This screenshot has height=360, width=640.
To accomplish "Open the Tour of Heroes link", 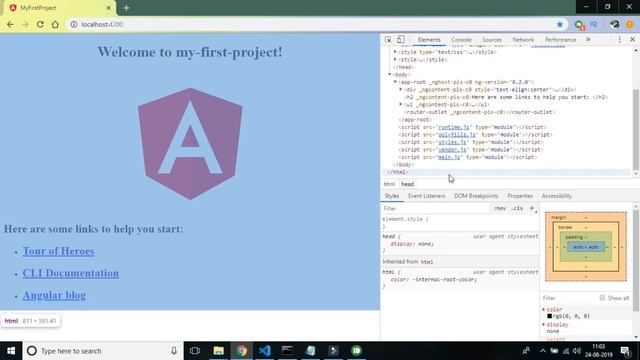I will point(58,251).
